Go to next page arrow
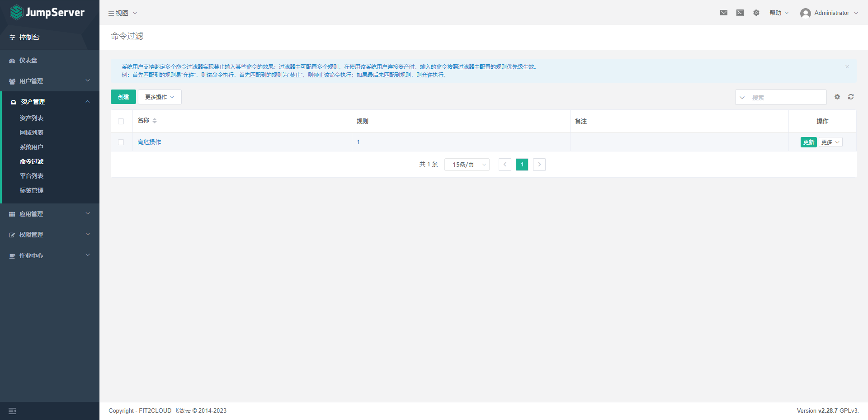Viewport: 868px width, 420px height. pyautogui.click(x=539, y=165)
